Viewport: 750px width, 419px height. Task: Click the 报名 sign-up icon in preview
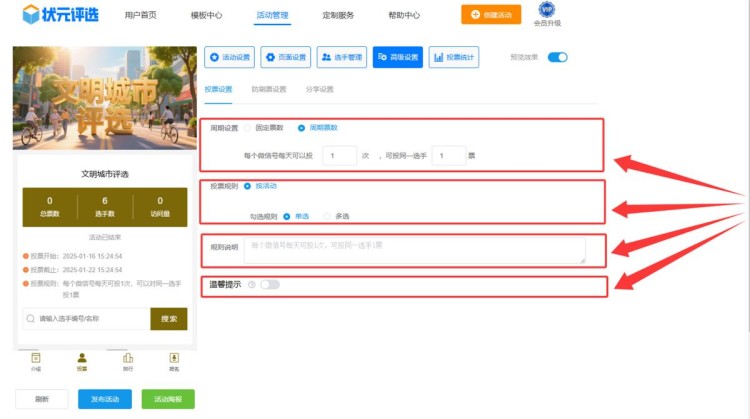coord(174,358)
